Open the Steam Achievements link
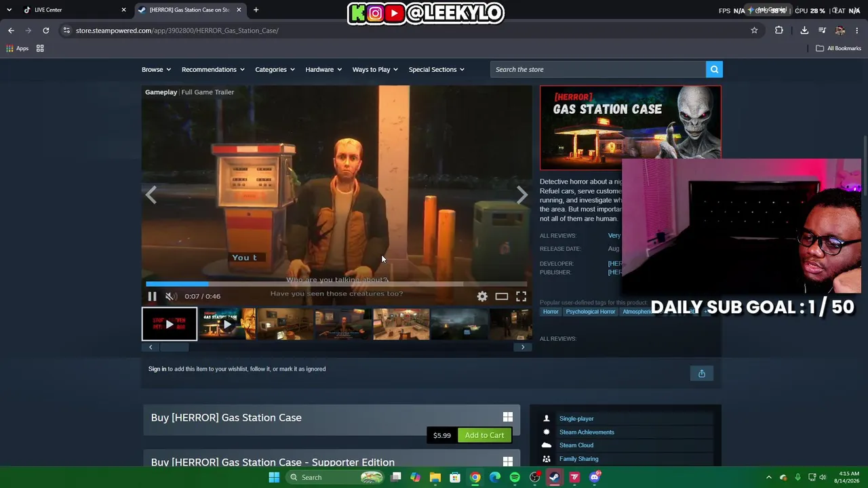Screen dimensions: 868x488 point(587,432)
